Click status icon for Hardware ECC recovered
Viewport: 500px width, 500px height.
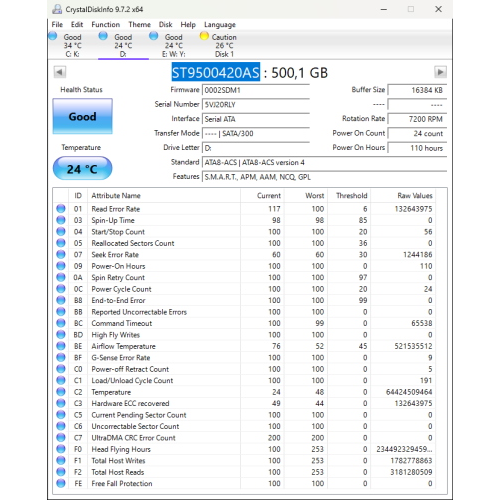coord(61,403)
